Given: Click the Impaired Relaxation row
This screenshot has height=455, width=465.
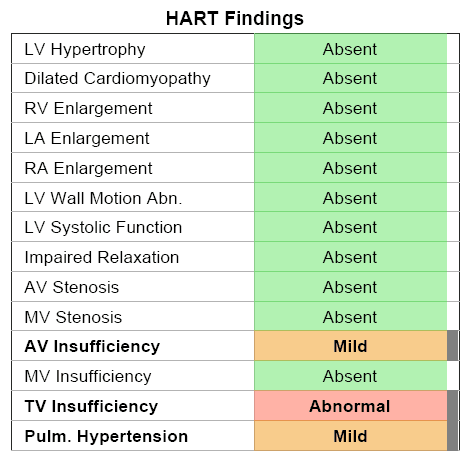Looking at the screenshot, I should tap(235, 257).
